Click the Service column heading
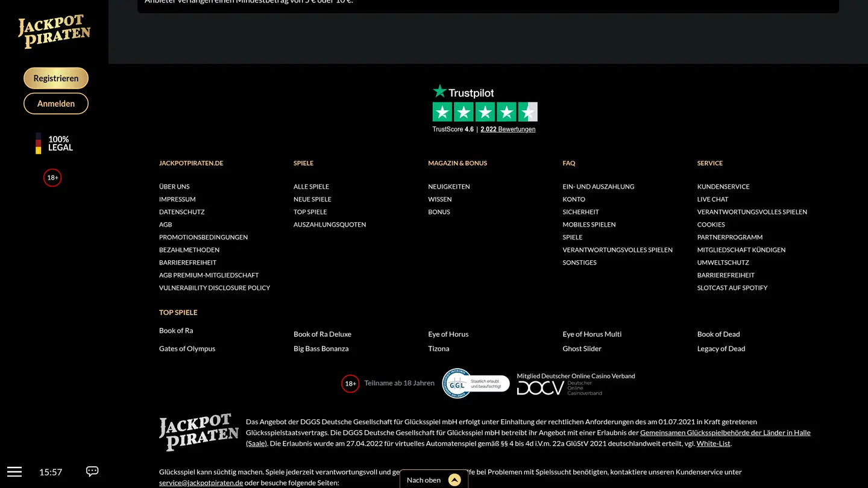The width and height of the screenshot is (868, 488). [x=710, y=163]
